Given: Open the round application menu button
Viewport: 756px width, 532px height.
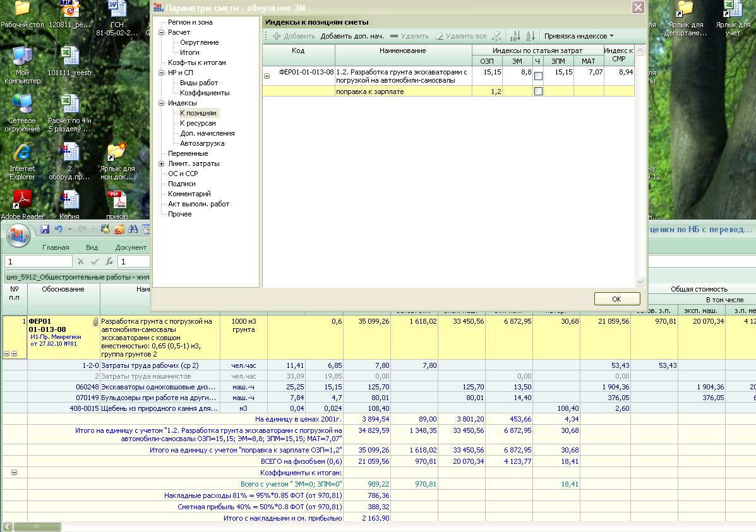Looking at the screenshot, I should tap(19, 236).
